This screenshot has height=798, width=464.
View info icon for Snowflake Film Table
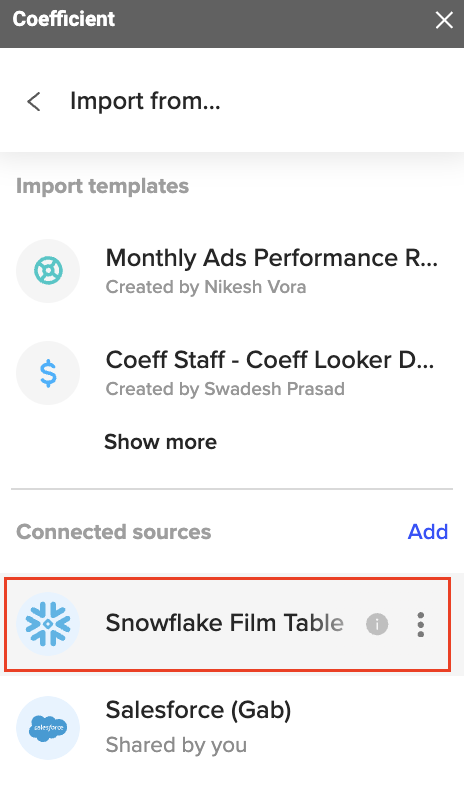coord(377,624)
